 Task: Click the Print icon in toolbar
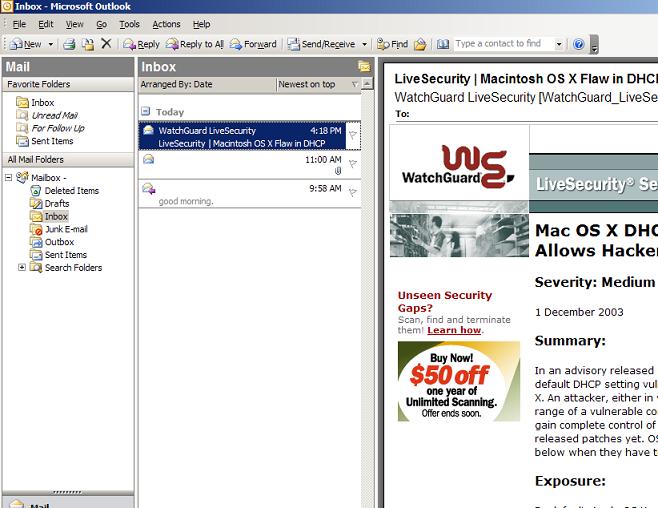point(70,44)
